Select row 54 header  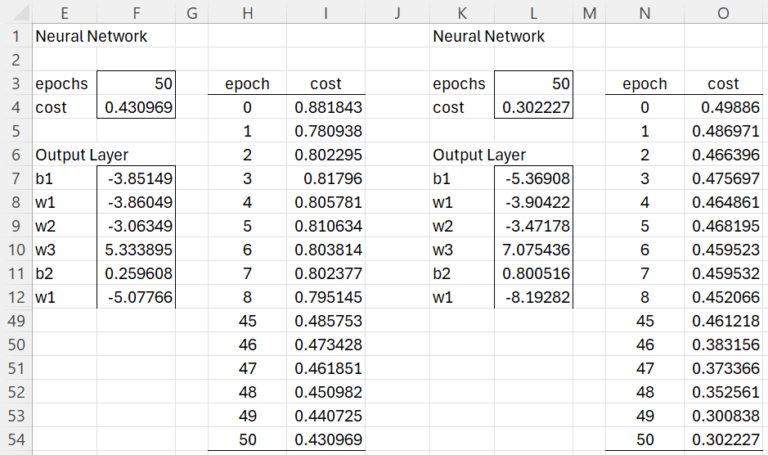(14, 439)
